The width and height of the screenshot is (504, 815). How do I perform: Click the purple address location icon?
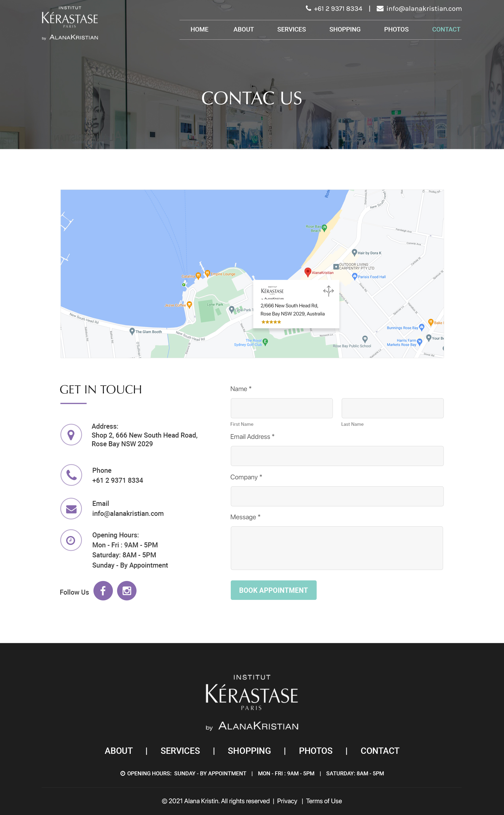(71, 434)
